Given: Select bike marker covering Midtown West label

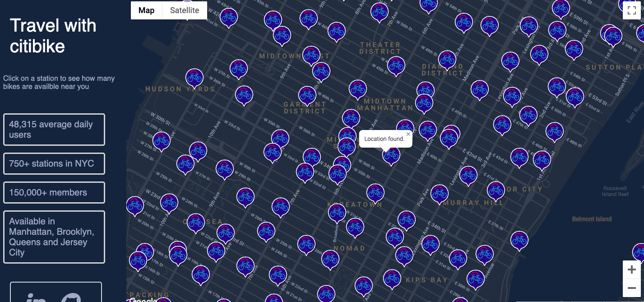Looking at the screenshot, I should (x=311, y=55).
